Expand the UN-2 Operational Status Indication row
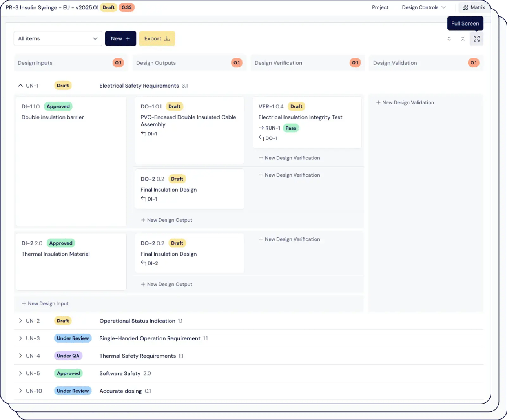 (x=20, y=321)
